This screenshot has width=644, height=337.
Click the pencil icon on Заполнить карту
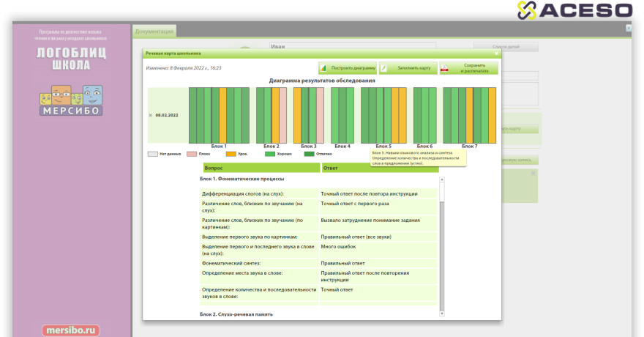tap(383, 68)
